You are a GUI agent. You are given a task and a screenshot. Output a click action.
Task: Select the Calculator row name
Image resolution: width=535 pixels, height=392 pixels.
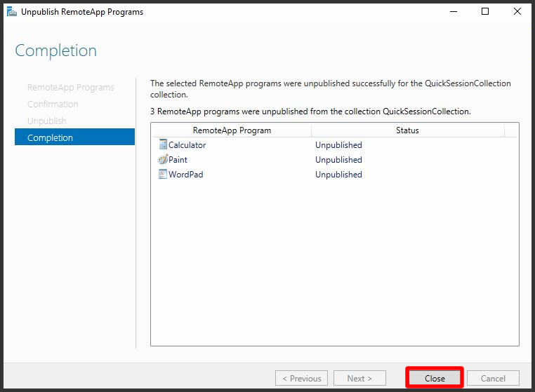point(187,145)
